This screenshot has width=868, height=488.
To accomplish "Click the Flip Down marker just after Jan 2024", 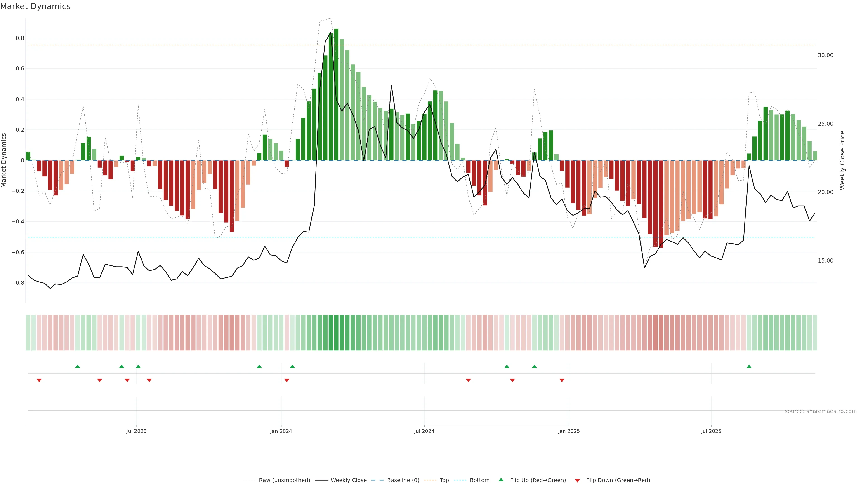I will 287,380.
